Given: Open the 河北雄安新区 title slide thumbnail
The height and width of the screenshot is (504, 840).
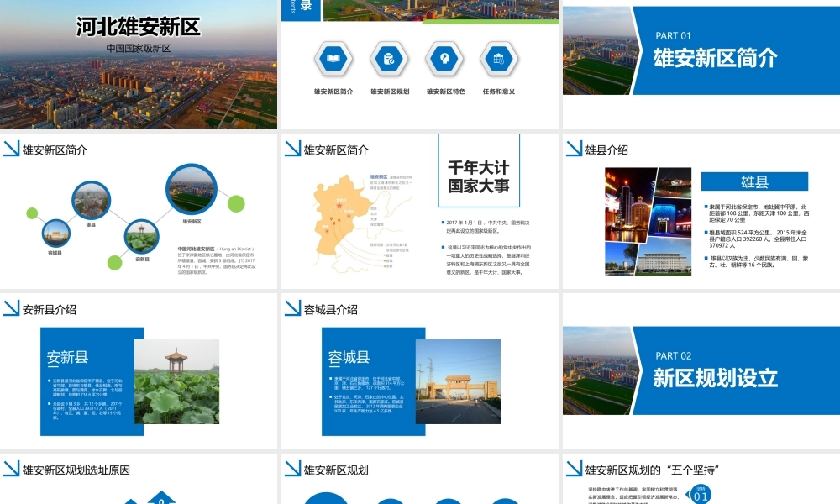Looking at the screenshot, I should coord(139,64).
